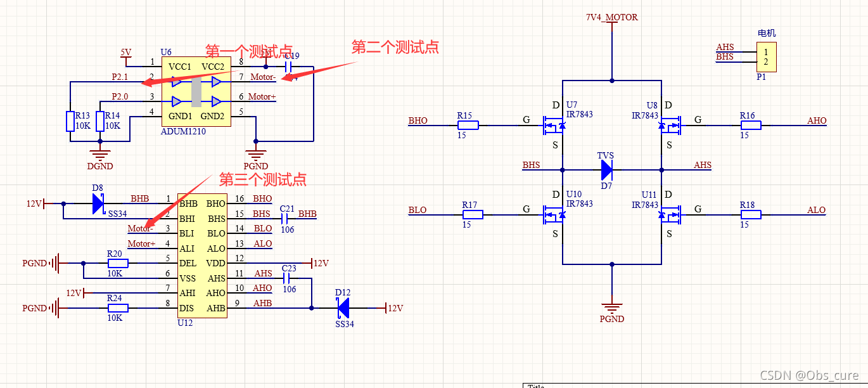868x388 pixels.
Task: Click the U8 IR7843 MOSFET symbol
Action: click(x=669, y=126)
